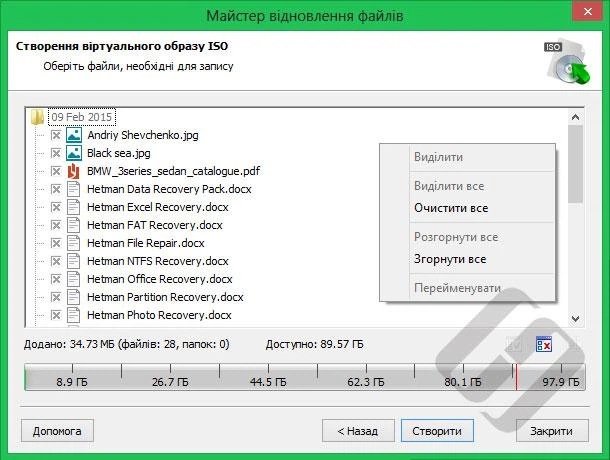This screenshot has width=610, height=460.
Task: Click the image icon beside Andriy Shevchenko.jpg
Action: coord(74,135)
